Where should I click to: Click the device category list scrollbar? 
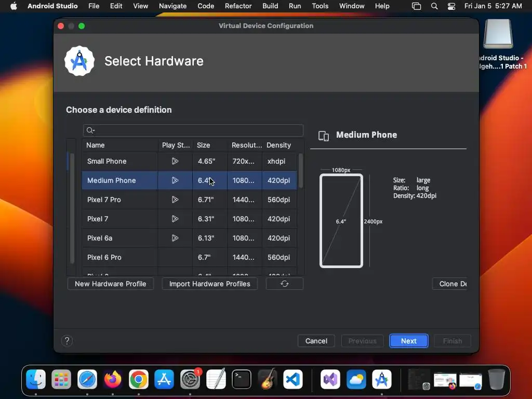(x=72, y=208)
